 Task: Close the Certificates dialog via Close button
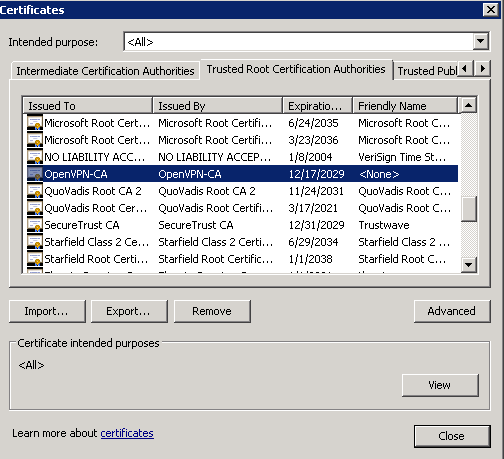[452, 436]
